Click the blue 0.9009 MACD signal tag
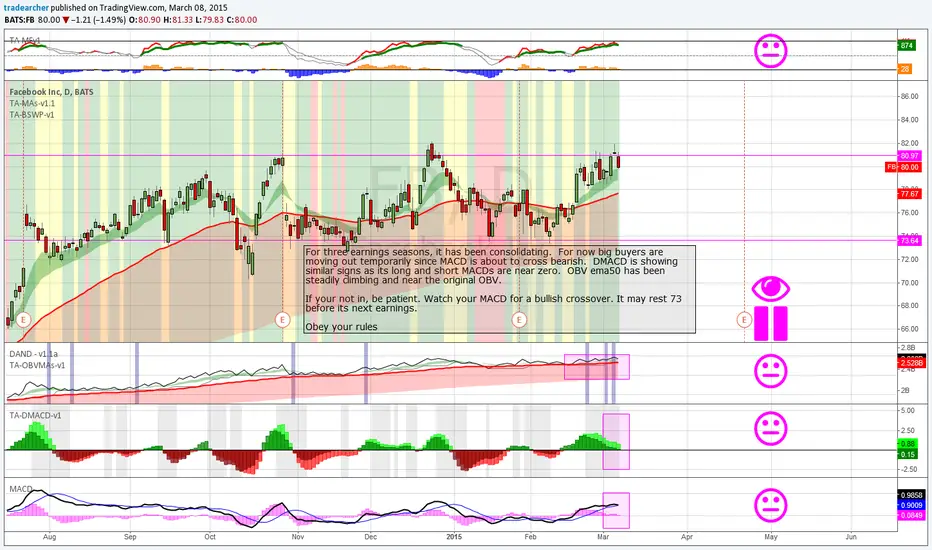 tap(911, 505)
